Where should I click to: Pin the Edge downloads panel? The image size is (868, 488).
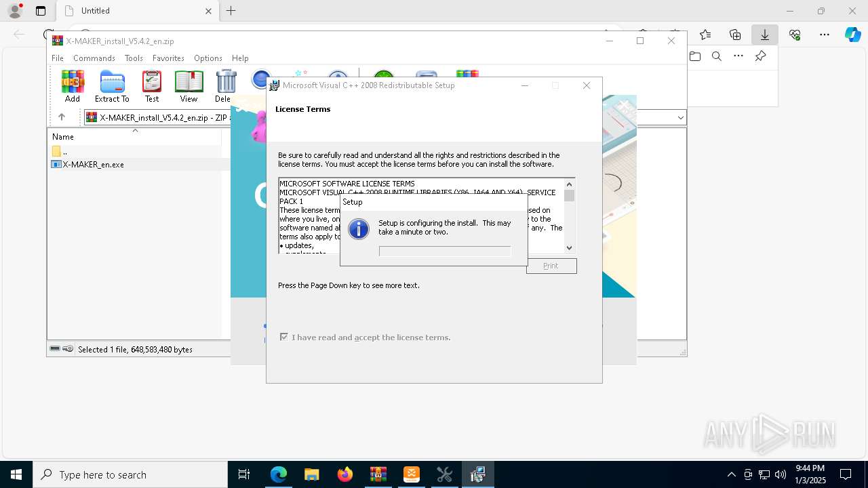point(761,56)
